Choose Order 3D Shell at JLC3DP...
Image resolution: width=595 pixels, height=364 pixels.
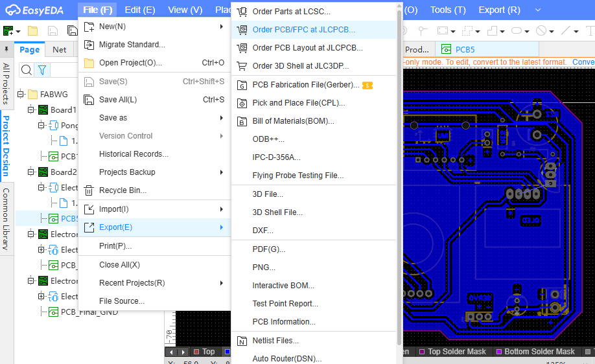click(314, 66)
